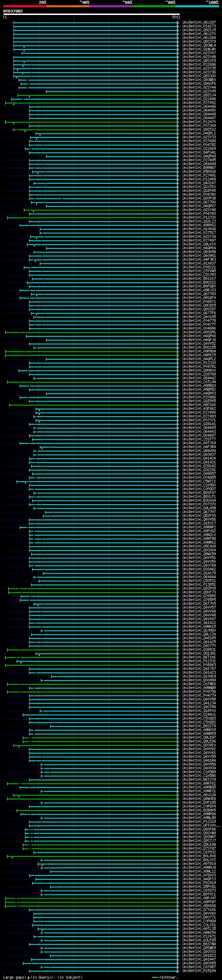Select the UniRef100_P06671 label
The image size is (222, 980).
[199, 301]
